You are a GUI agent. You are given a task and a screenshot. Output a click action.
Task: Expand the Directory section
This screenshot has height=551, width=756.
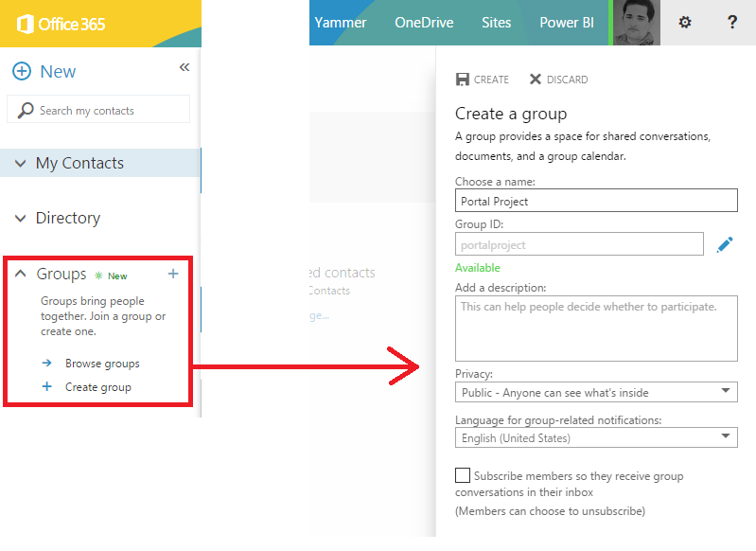(x=21, y=219)
